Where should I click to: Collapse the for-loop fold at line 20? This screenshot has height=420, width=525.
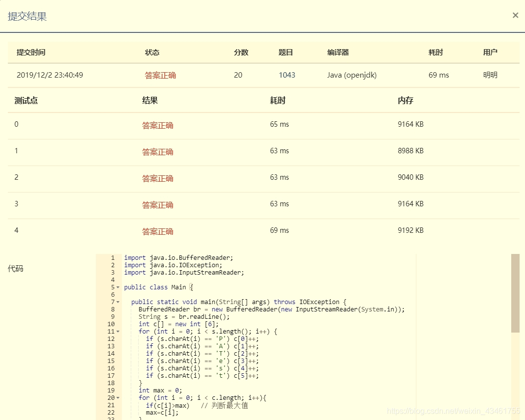coord(118,398)
